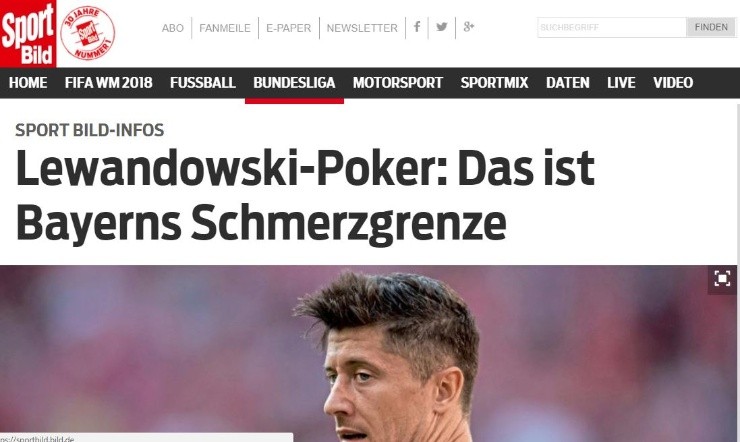Open the Google Plus icon
Viewport: 740px width, 442px height.
[469, 27]
